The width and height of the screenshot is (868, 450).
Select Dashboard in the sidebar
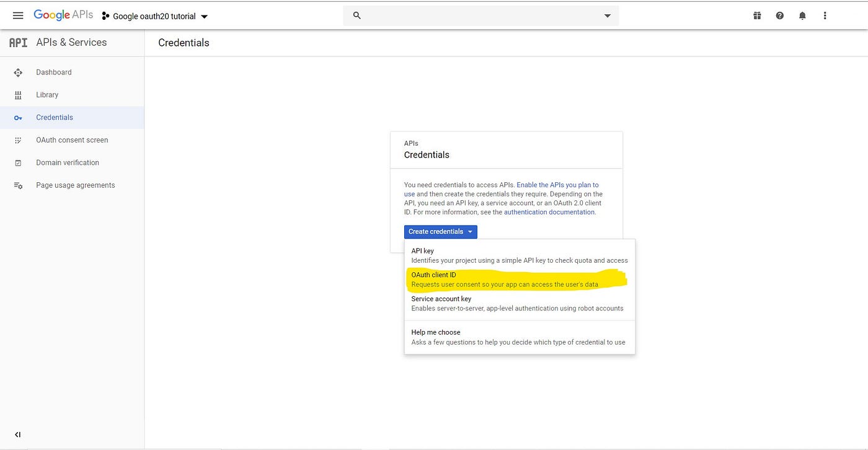(53, 72)
